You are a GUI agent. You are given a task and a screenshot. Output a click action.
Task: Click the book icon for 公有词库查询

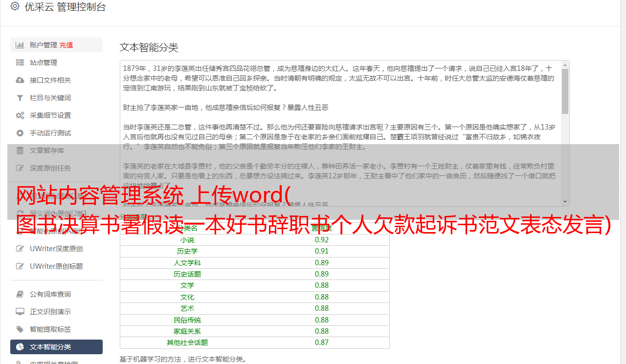pyautogui.click(x=20, y=294)
